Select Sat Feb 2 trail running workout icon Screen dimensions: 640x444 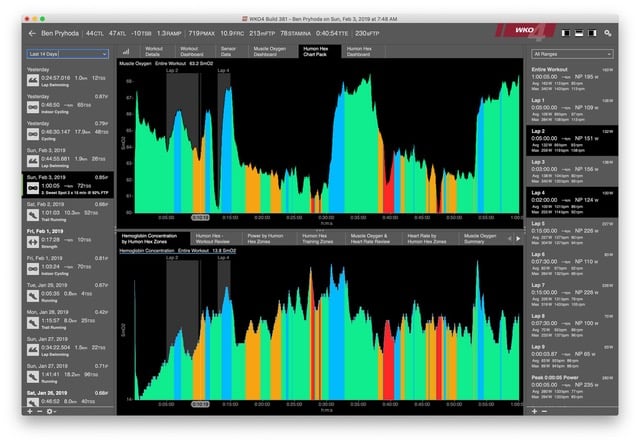click(x=33, y=215)
